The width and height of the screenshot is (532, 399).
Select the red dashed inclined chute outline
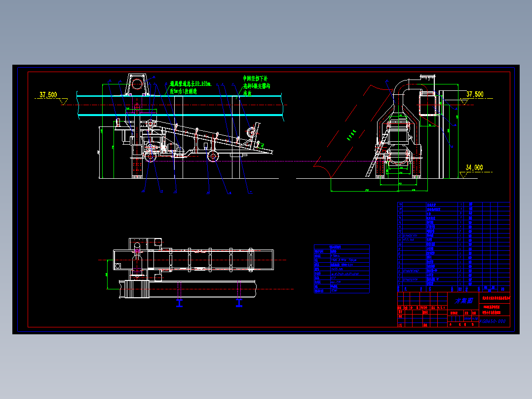(x=353, y=132)
